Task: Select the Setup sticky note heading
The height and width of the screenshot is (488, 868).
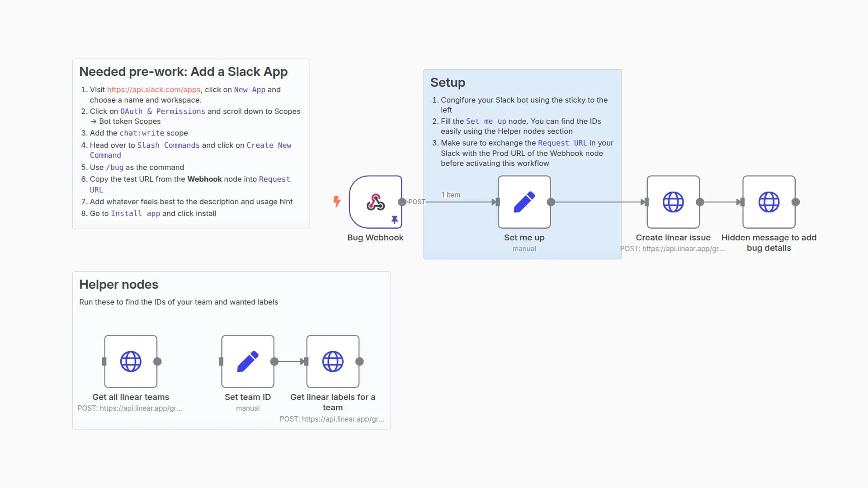Action: [x=448, y=83]
